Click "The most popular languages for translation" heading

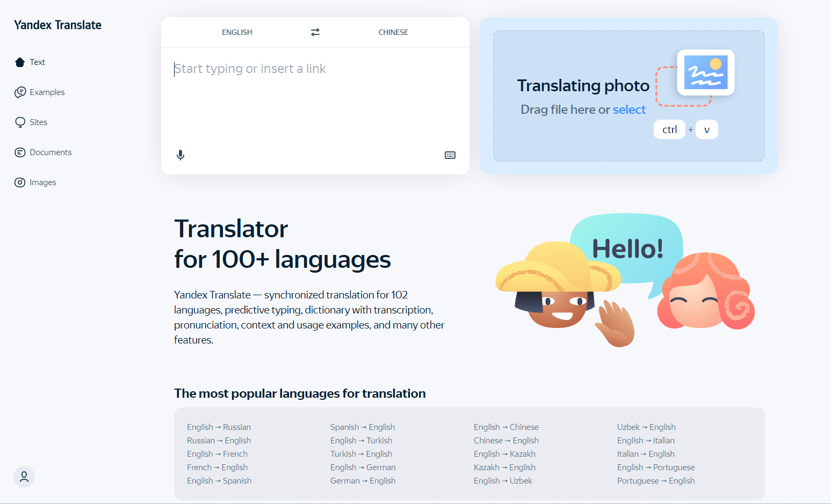pyautogui.click(x=300, y=393)
